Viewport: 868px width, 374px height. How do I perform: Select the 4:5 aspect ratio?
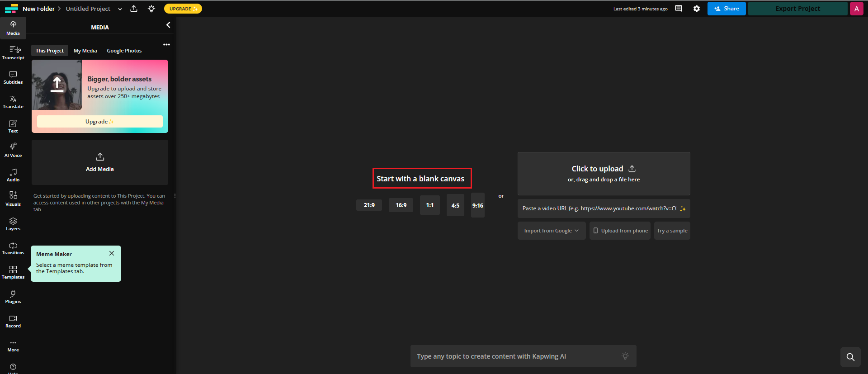pyautogui.click(x=455, y=205)
